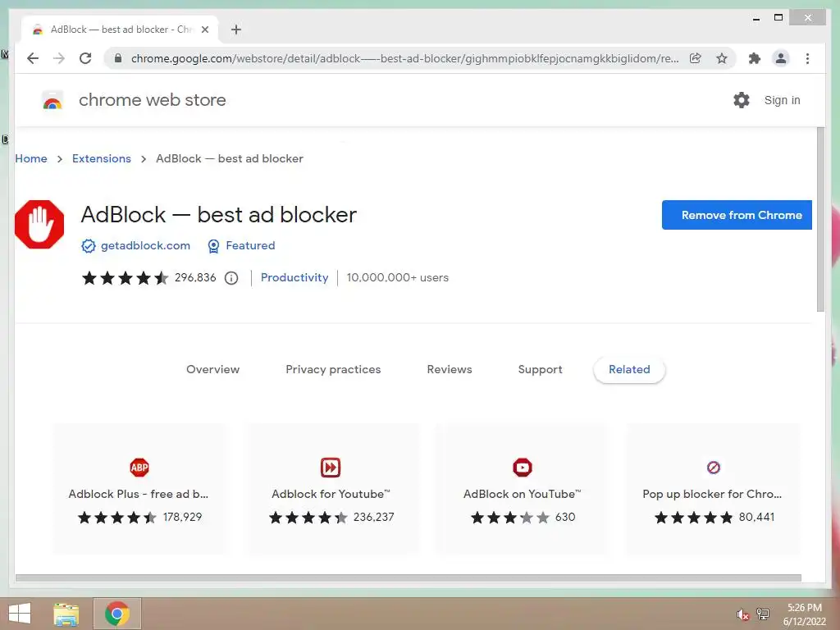Viewport: 840px width, 630px height.
Task: Visit the getadblock.com link
Action: [x=145, y=245]
